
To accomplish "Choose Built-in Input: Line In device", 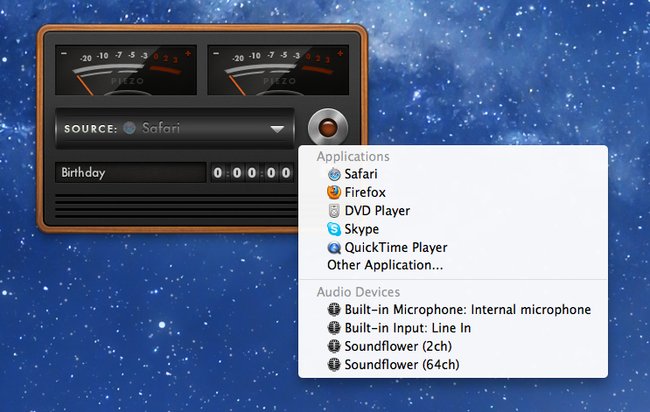I will 453,328.
